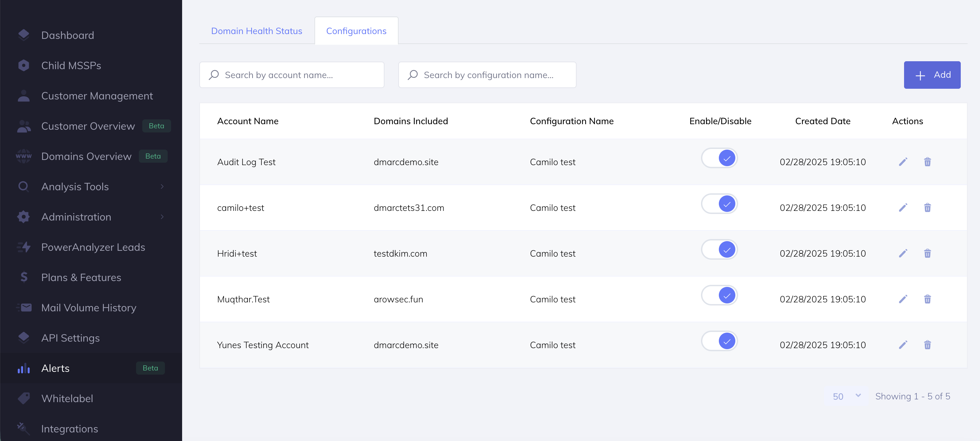980x441 pixels.
Task: Expand the Administration menu chevron
Action: [x=162, y=217]
